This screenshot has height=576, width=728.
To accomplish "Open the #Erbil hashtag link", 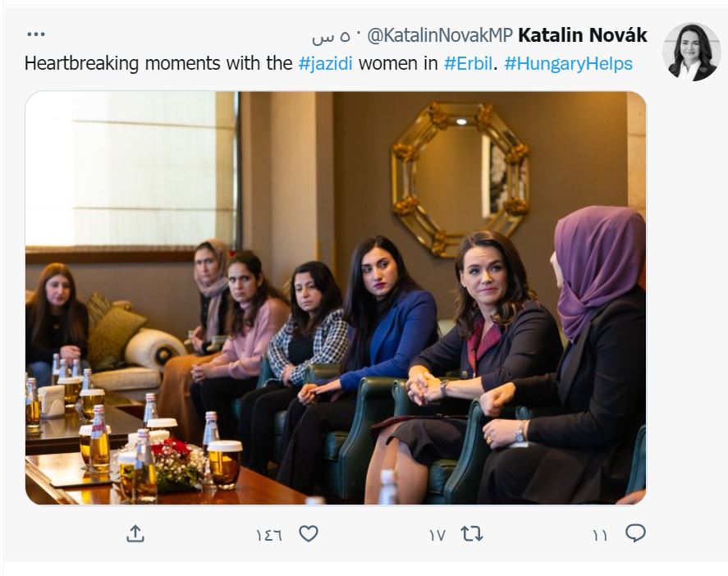I will [x=468, y=63].
